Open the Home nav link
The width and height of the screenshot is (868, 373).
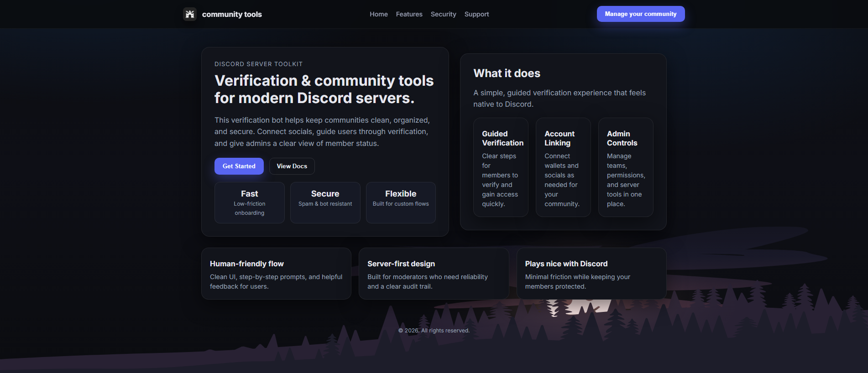coord(379,14)
